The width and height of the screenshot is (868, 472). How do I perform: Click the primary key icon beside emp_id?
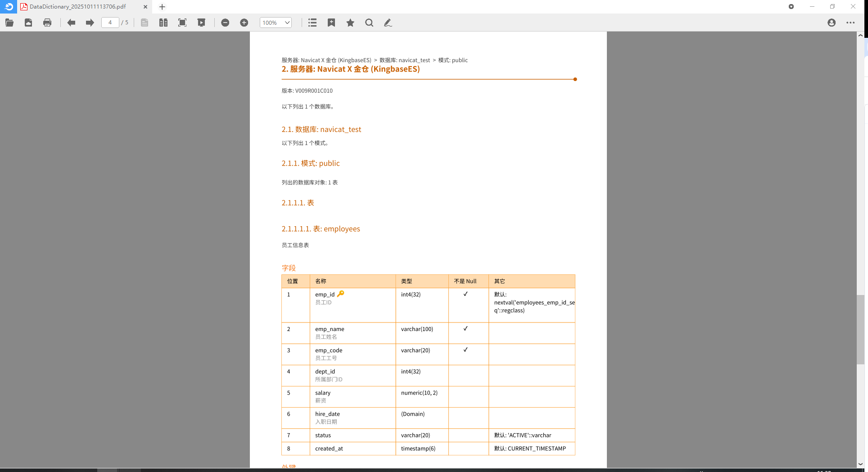[341, 294]
